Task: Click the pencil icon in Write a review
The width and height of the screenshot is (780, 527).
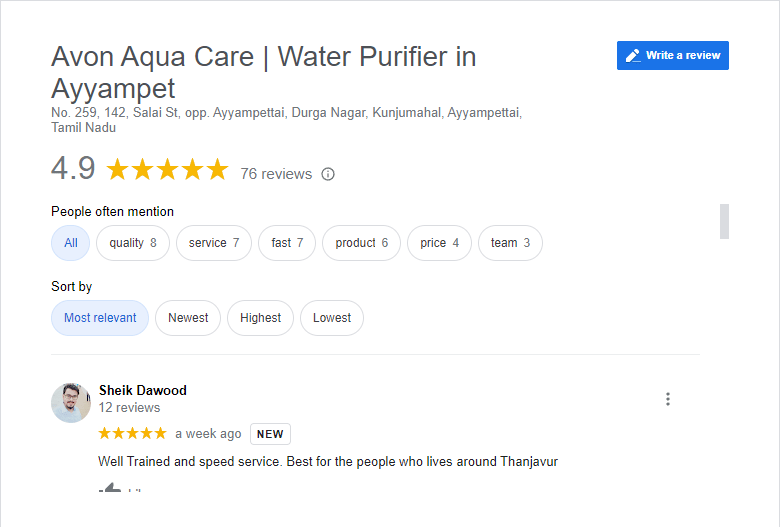Action: pyautogui.click(x=632, y=56)
